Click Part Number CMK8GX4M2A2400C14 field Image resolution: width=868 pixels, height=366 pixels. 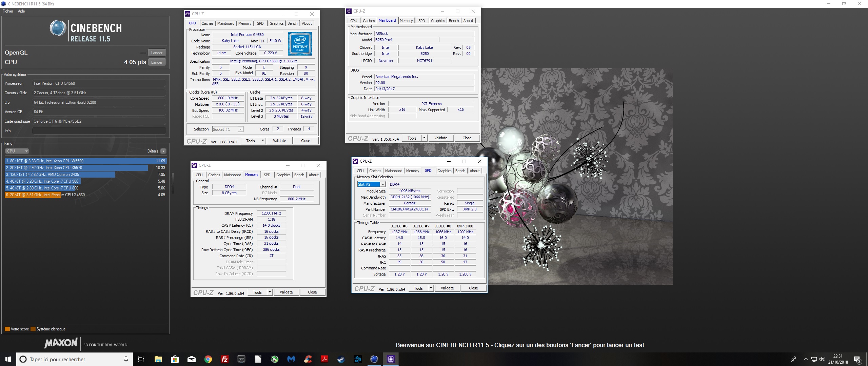pos(410,209)
